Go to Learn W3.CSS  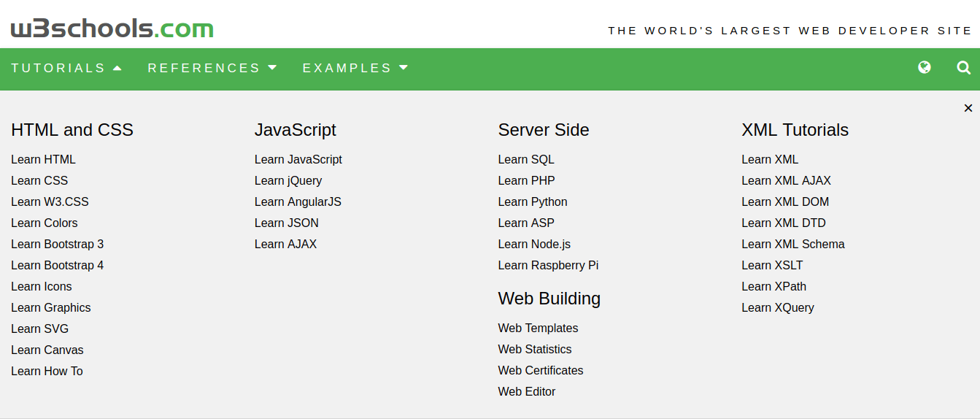(50, 201)
